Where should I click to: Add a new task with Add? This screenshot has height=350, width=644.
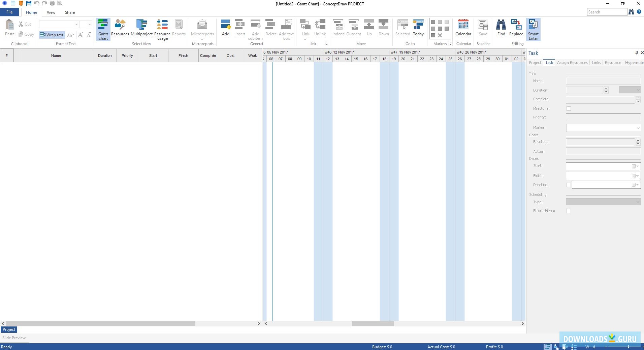pyautogui.click(x=226, y=28)
